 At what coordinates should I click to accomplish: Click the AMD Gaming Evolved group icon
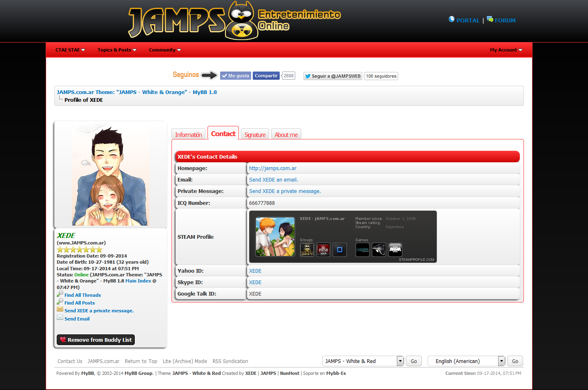pos(323,250)
